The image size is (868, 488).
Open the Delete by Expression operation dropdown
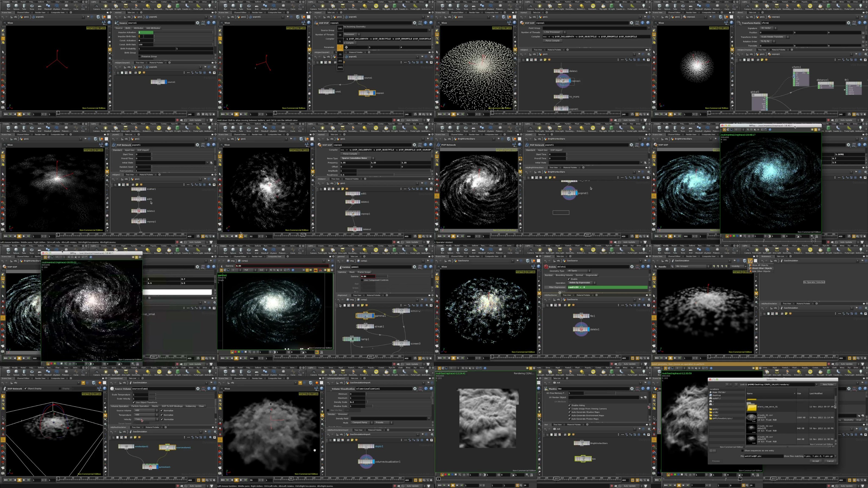582,283
